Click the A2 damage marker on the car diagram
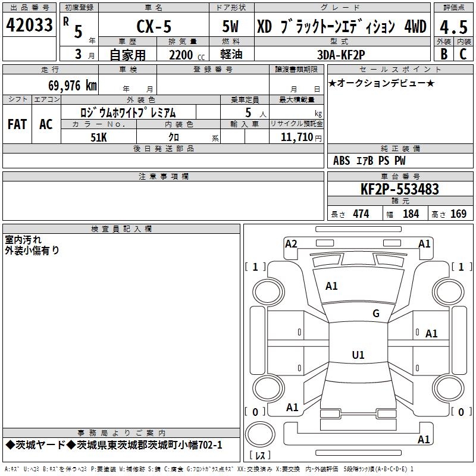The width and height of the screenshot is (476, 476). pos(291,243)
